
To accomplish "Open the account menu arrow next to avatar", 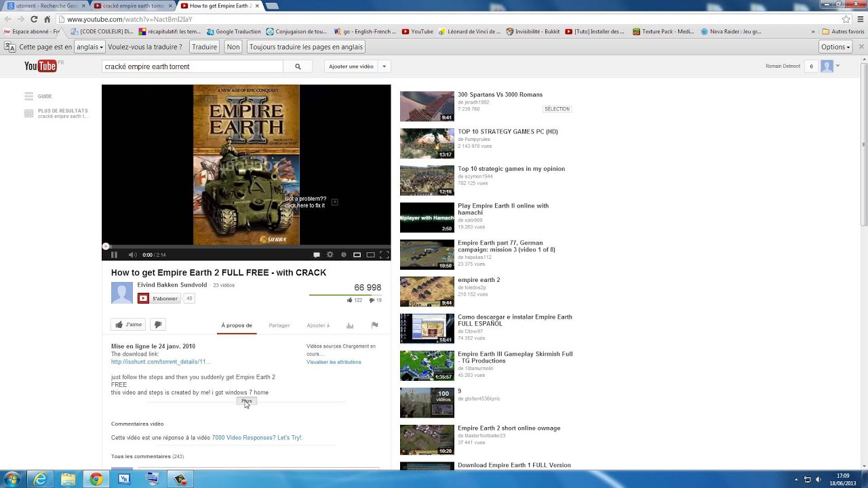I will click(x=838, y=66).
